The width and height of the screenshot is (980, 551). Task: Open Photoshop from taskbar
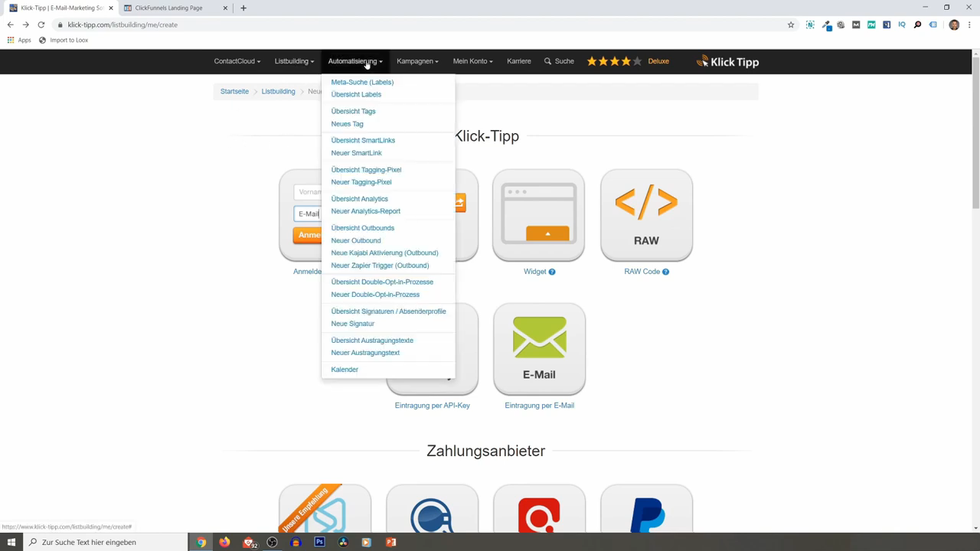319,542
